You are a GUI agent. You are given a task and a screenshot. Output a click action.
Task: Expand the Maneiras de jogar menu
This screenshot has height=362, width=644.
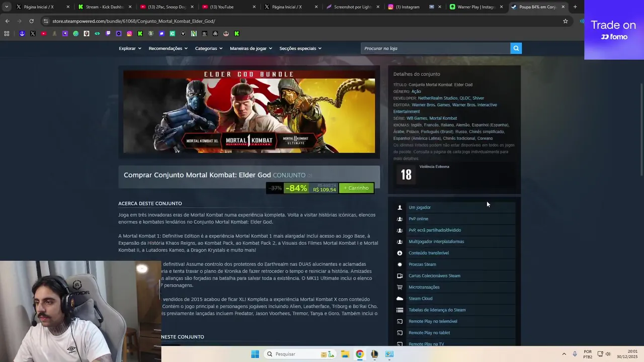tap(251, 48)
